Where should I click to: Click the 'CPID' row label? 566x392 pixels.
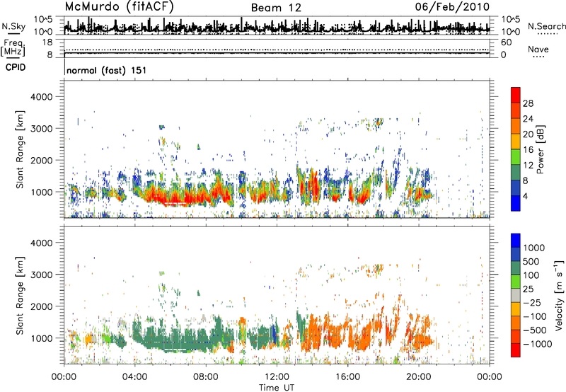[x=16, y=67]
